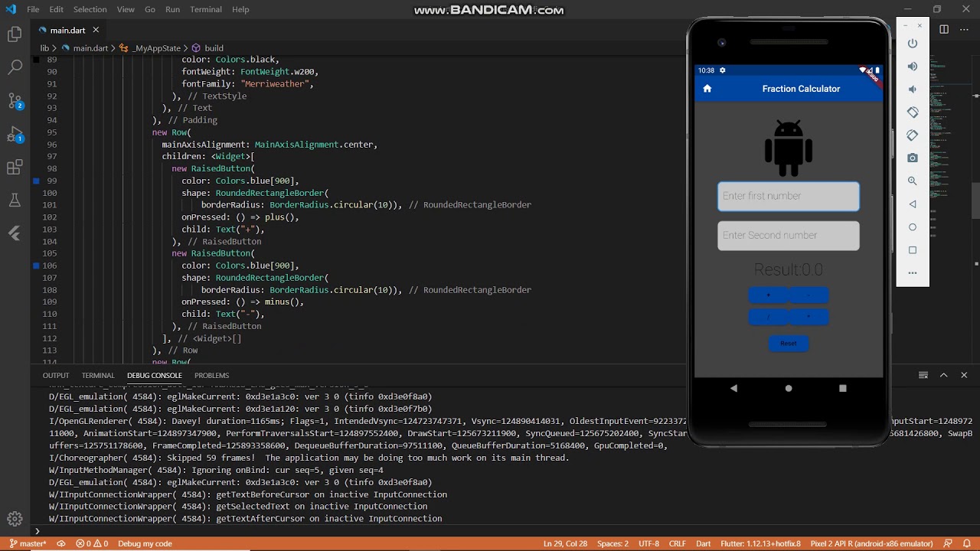Viewport: 980px width, 551px height.
Task: Click the emulator volume up button
Action: point(913,67)
